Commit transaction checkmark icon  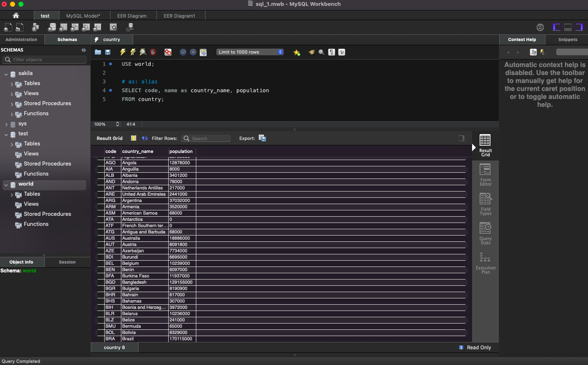(x=183, y=52)
